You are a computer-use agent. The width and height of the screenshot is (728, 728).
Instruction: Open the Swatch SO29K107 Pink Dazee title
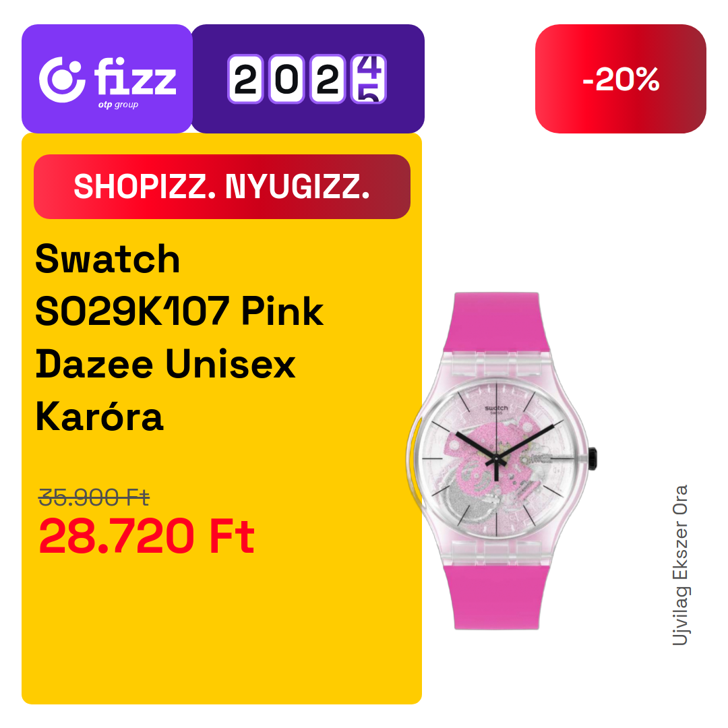tap(179, 338)
